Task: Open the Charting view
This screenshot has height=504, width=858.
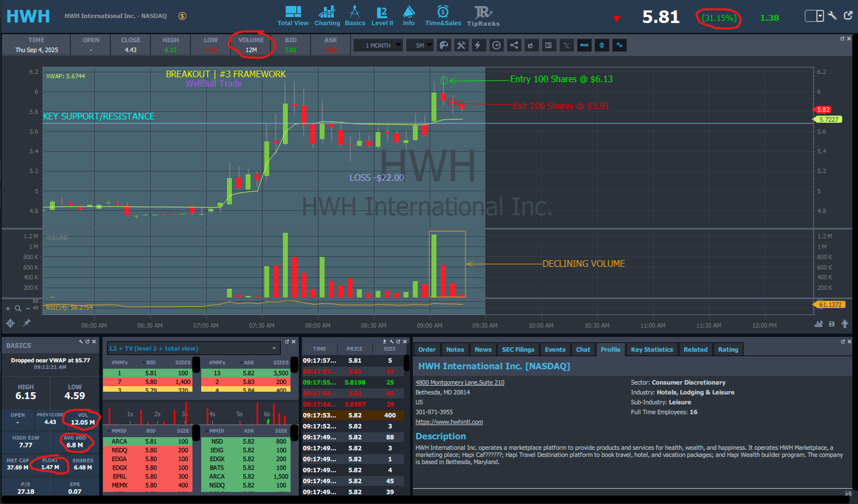Action: coord(327,15)
